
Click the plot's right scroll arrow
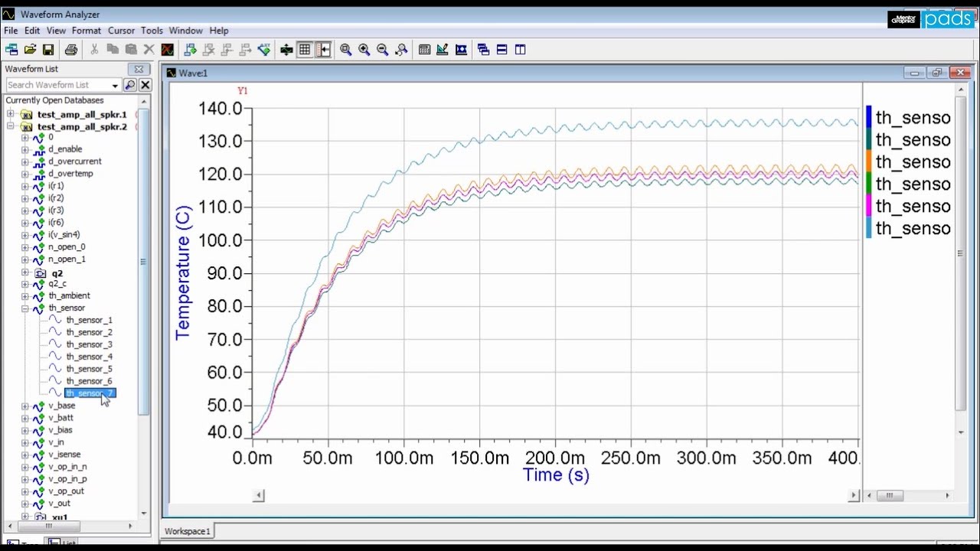(853, 495)
